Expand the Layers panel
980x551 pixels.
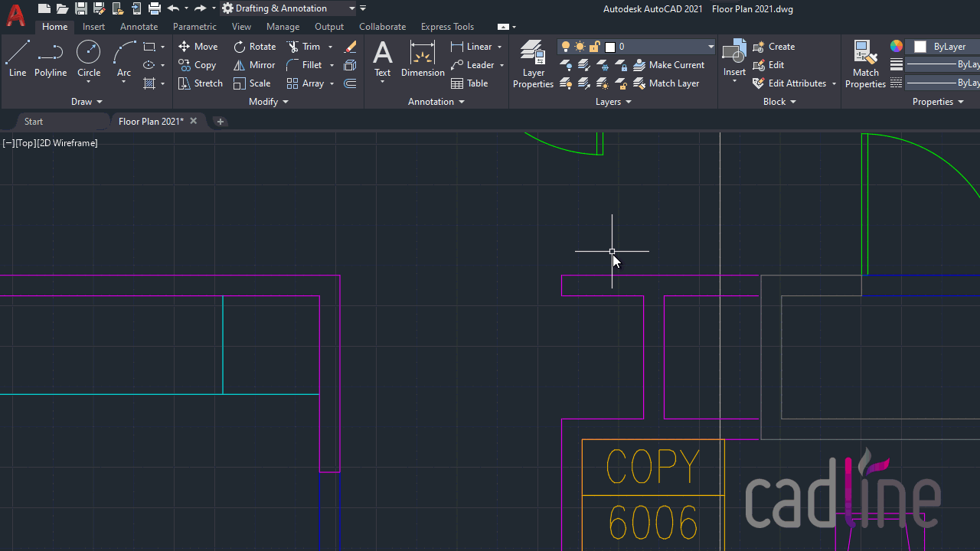[614, 102]
